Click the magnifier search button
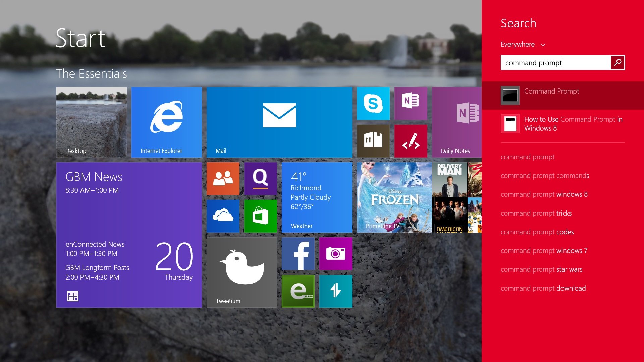This screenshot has height=362, width=644. pyautogui.click(x=618, y=63)
